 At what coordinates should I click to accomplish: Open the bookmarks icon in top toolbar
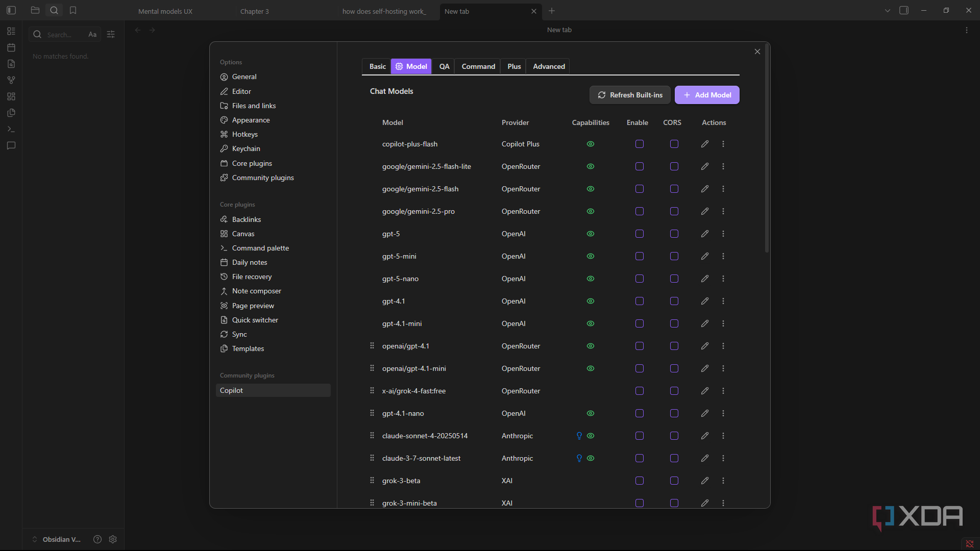coord(73,10)
